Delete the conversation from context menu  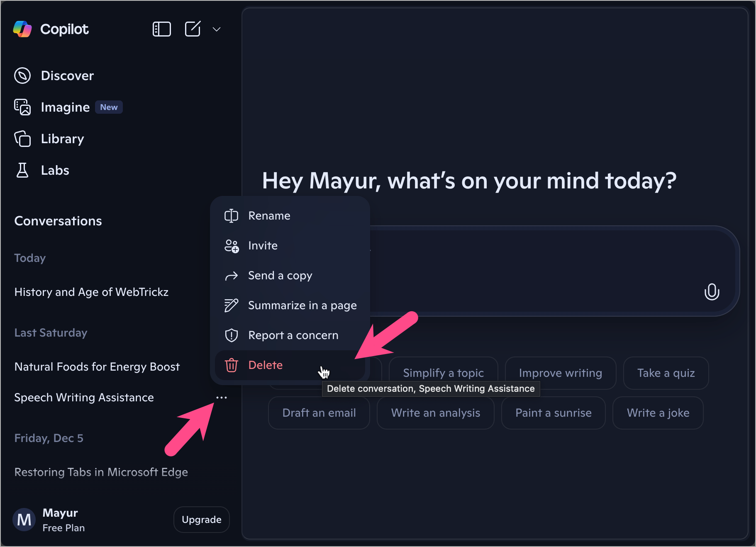(x=265, y=365)
